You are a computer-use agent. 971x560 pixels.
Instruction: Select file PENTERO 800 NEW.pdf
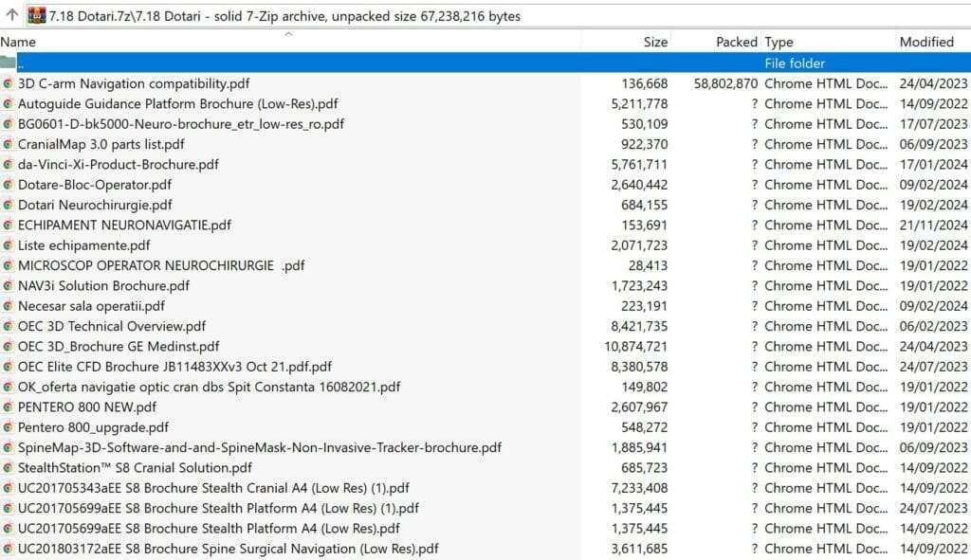pyautogui.click(x=86, y=407)
